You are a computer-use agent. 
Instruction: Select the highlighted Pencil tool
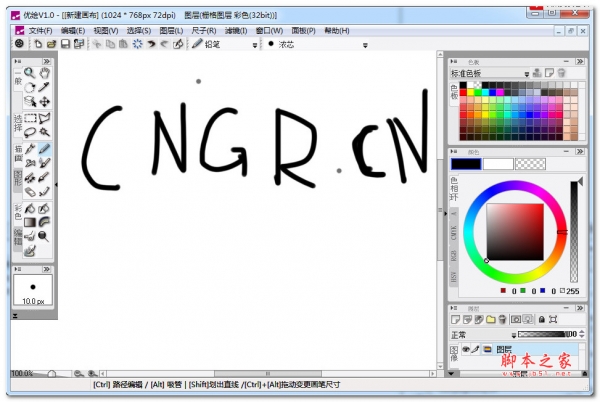(x=45, y=149)
